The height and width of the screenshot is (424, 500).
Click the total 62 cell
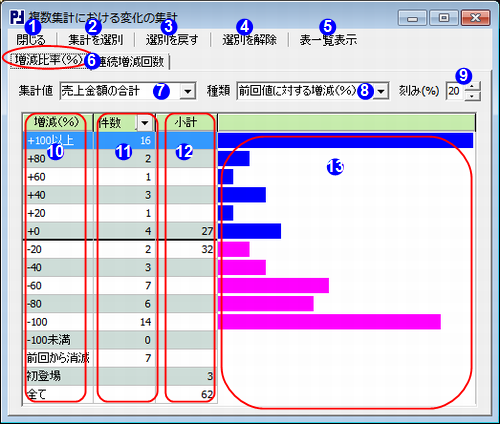click(186, 394)
